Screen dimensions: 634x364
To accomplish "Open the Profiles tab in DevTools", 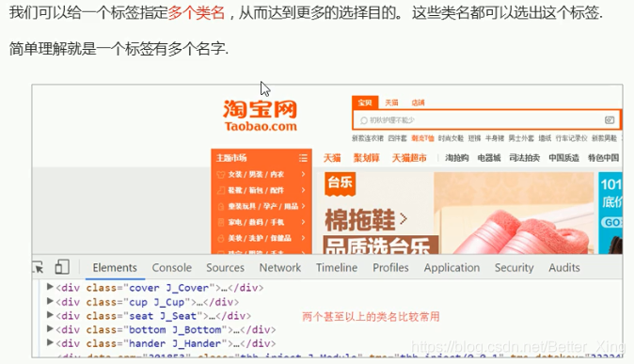I will pos(390,268).
